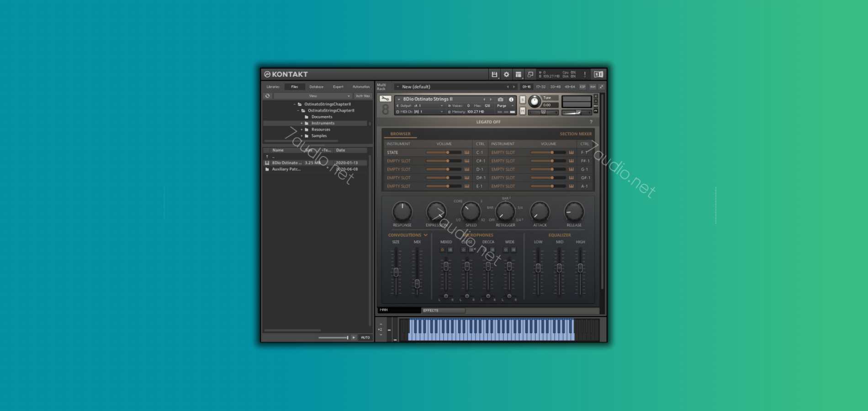Screen dimensions: 868x411
Task: Click the STATE row volume slider
Action: (444, 153)
